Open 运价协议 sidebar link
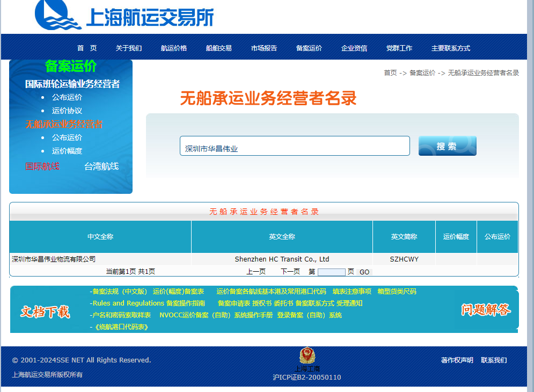The height and width of the screenshot is (392, 534). pyautogui.click(x=67, y=111)
